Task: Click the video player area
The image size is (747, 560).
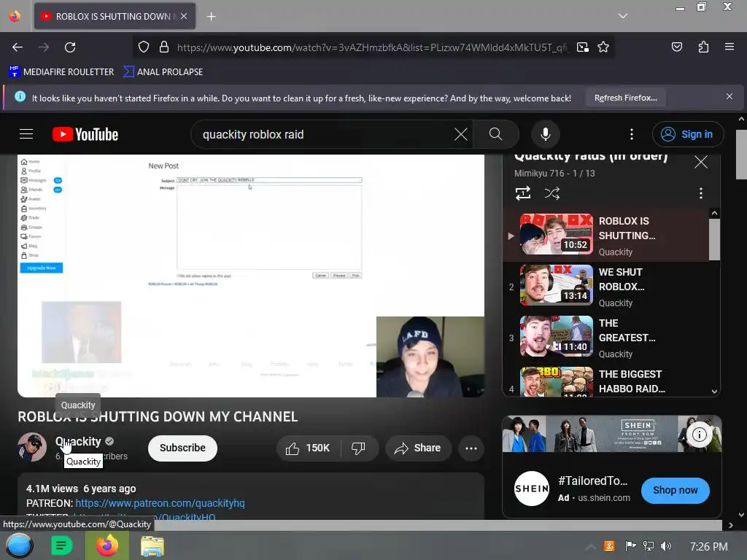Action: (x=251, y=276)
